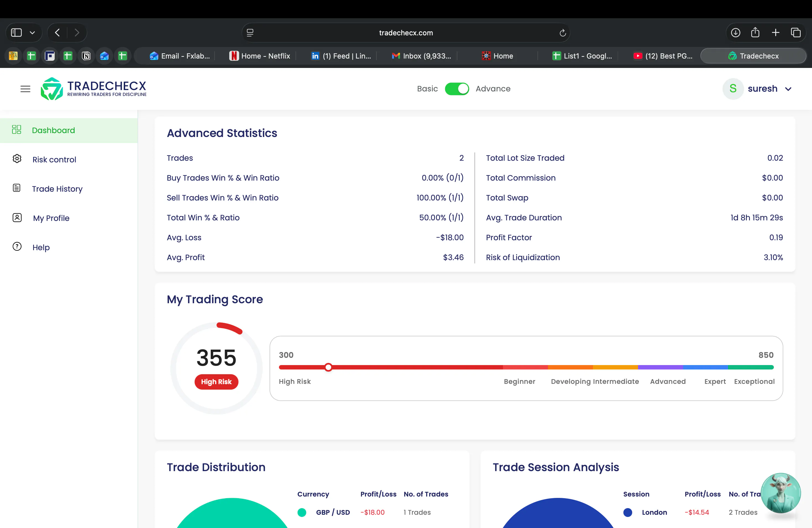
Task: Click the tradechecx.com address bar
Action: click(406, 33)
